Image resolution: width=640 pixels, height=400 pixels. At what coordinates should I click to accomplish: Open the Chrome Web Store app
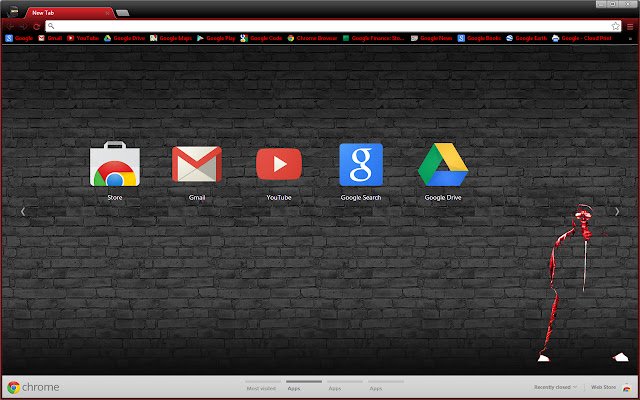pyautogui.click(x=115, y=164)
